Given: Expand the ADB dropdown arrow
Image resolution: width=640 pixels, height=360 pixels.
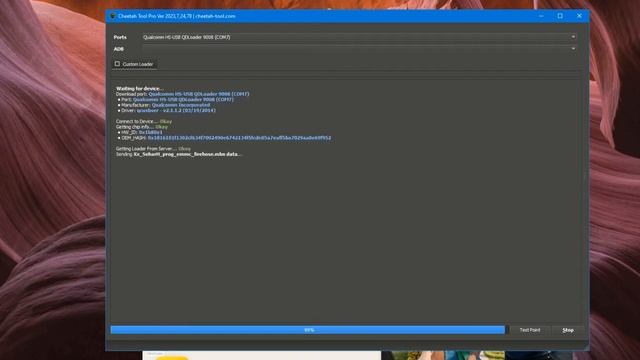Looking at the screenshot, I should 573,49.
